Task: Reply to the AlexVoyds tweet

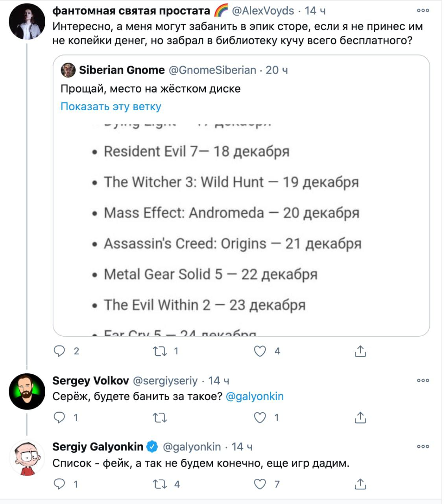Action: tap(59, 351)
